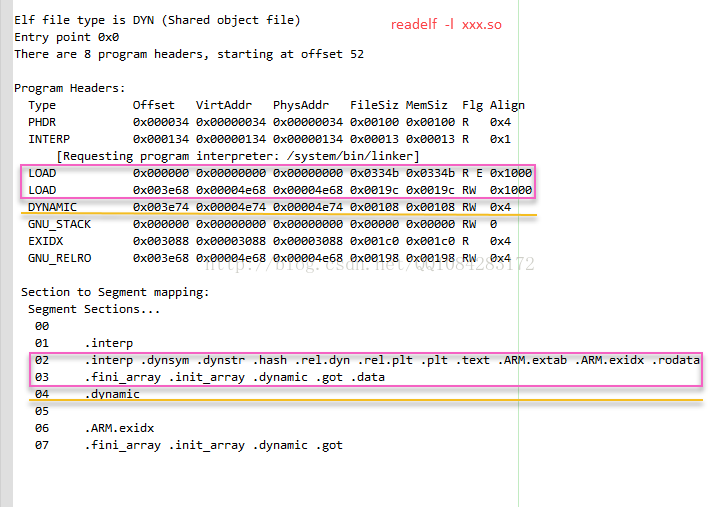Click '.data' in segment 03
This screenshot has height=507, width=721.
[x=368, y=377]
